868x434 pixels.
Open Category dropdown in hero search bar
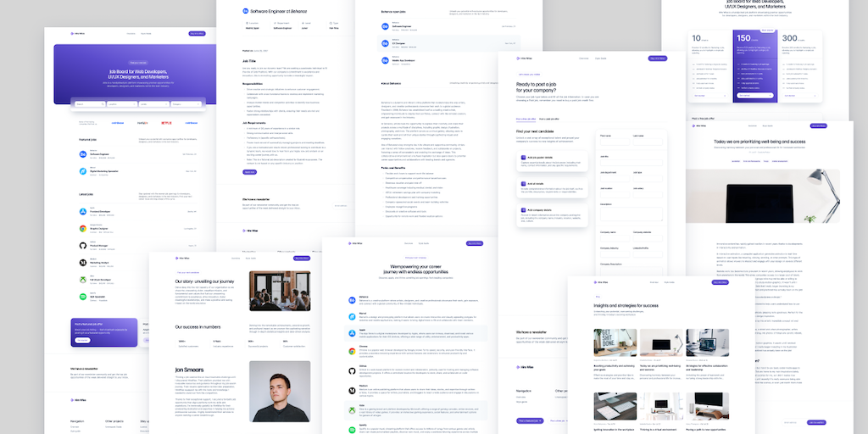pos(186,103)
